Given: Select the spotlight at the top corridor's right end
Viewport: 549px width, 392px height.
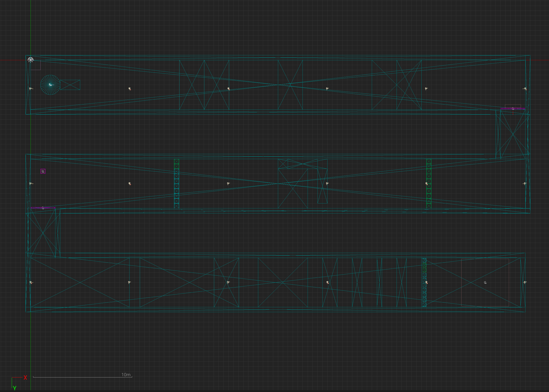Looking at the screenshot, I should tap(525, 89).
